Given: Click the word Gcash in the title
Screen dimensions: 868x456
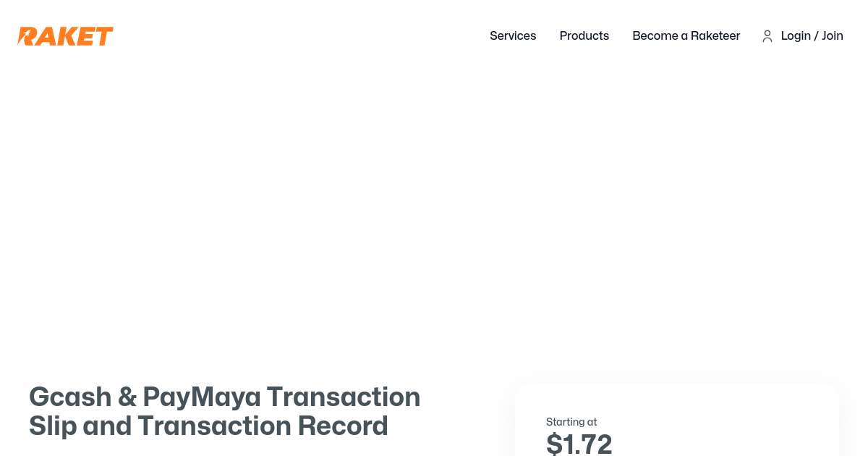Looking at the screenshot, I should pyautogui.click(x=70, y=397).
